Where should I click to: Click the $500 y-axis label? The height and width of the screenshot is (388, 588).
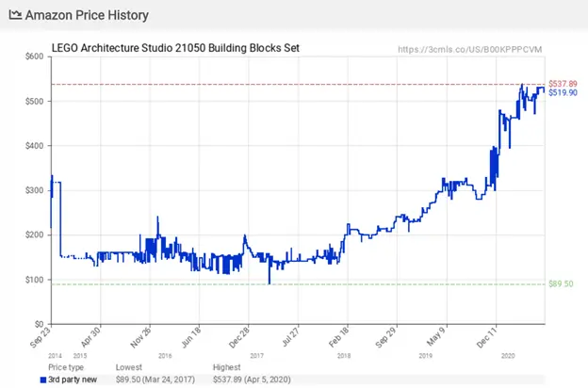pos(34,101)
